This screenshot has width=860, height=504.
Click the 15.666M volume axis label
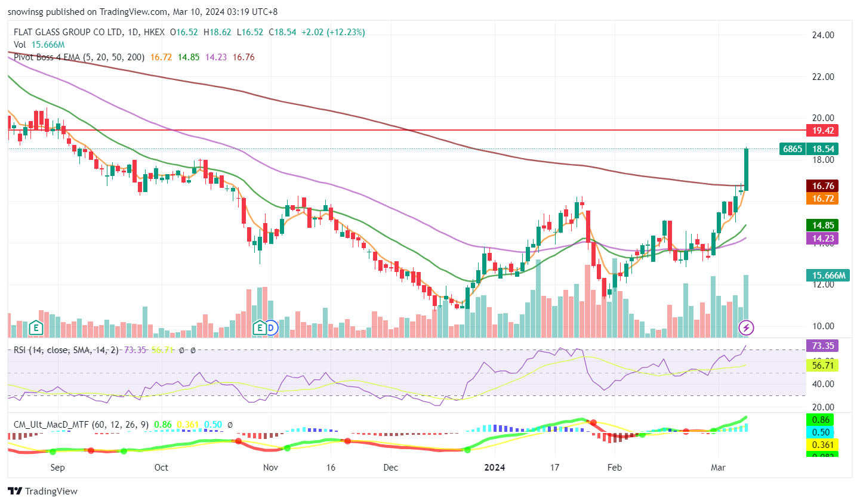pos(828,276)
